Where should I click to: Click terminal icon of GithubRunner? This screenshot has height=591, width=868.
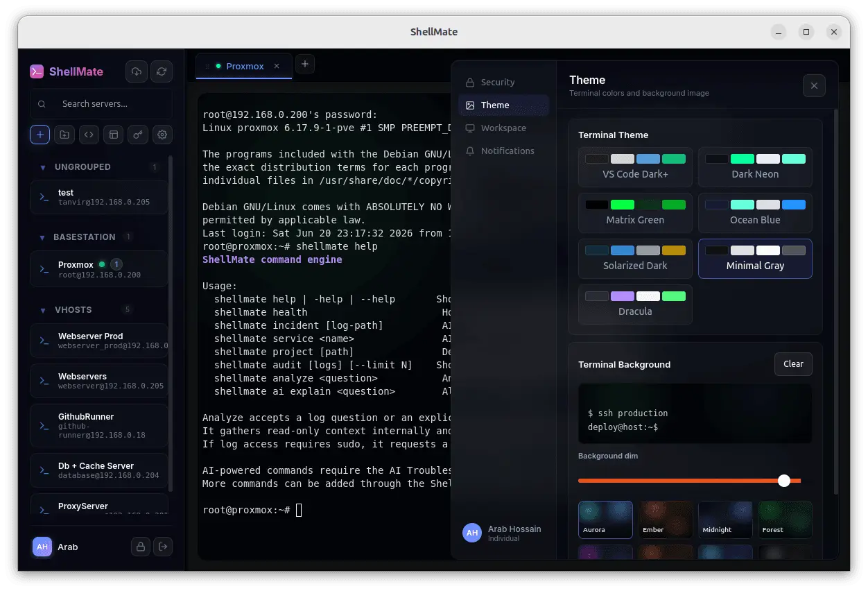coord(44,425)
